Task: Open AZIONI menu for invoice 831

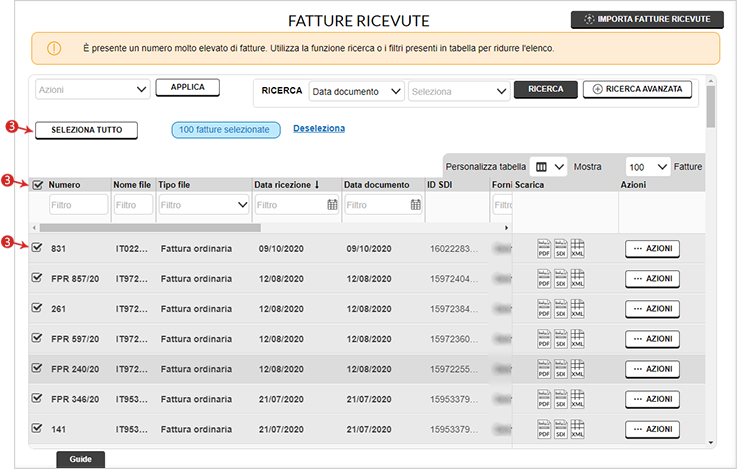Action: point(653,249)
